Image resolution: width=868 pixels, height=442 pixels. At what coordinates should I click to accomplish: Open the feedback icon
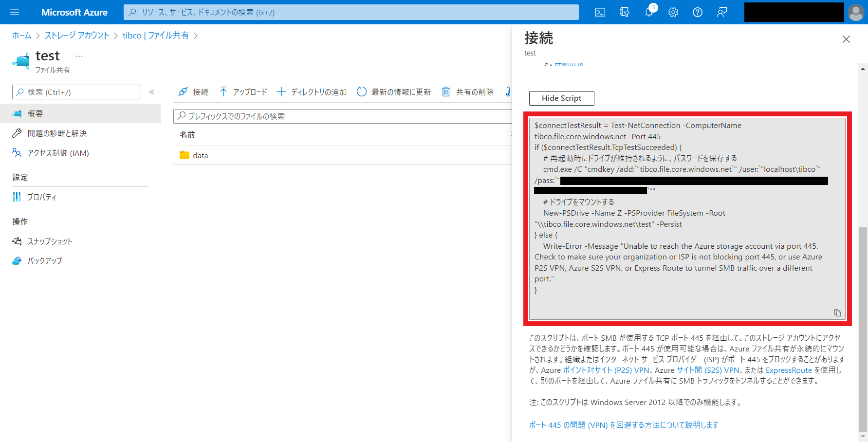click(x=722, y=12)
